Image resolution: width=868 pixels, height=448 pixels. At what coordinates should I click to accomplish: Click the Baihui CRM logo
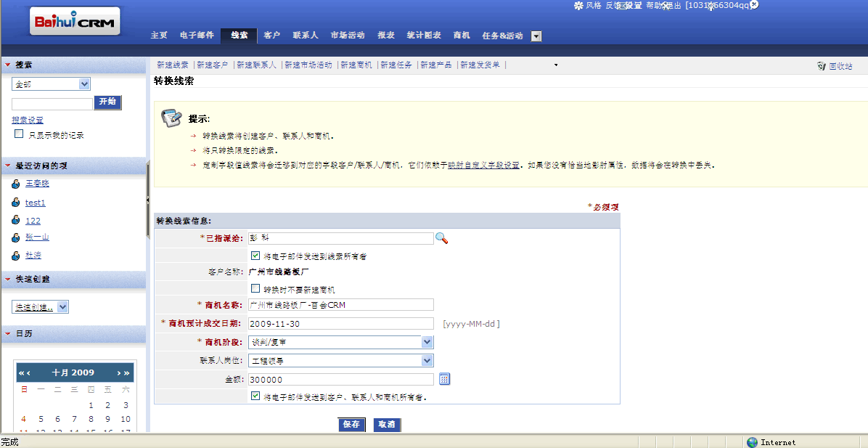click(x=76, y=22)
